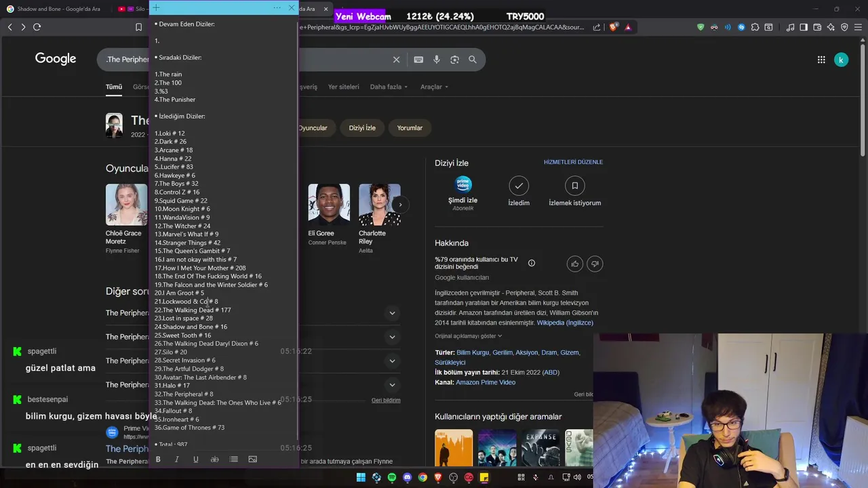Go back in the browser
This screenshot has height=488, width=868.
pos(9,27)
